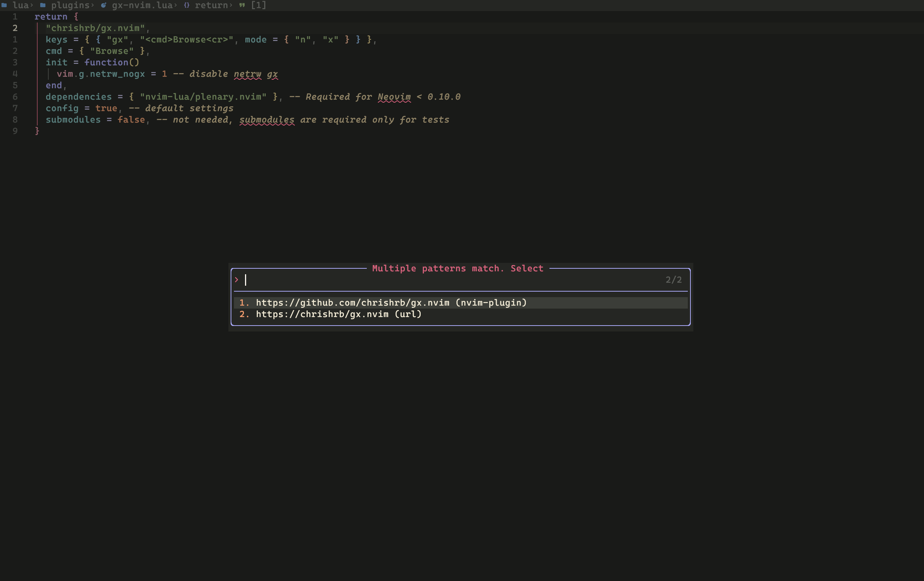Select the gx-nvim.lua breadcrumb label
This screenshot has width=924, height=581.
point(142,5)
